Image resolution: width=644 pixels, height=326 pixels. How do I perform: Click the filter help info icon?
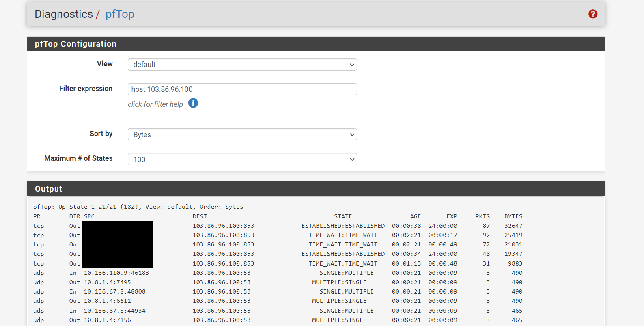click(x=193, y=103)
